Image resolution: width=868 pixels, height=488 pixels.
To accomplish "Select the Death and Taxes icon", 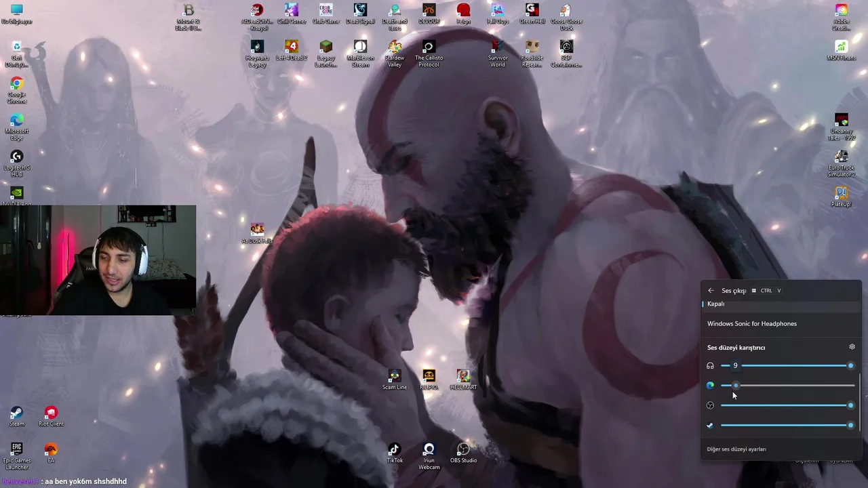I will point(395,17).
